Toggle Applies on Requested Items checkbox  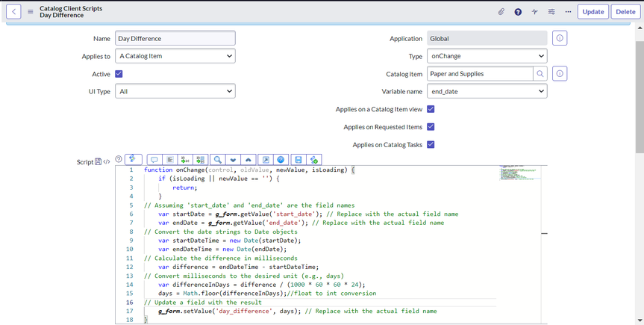(x=431, y=127)
